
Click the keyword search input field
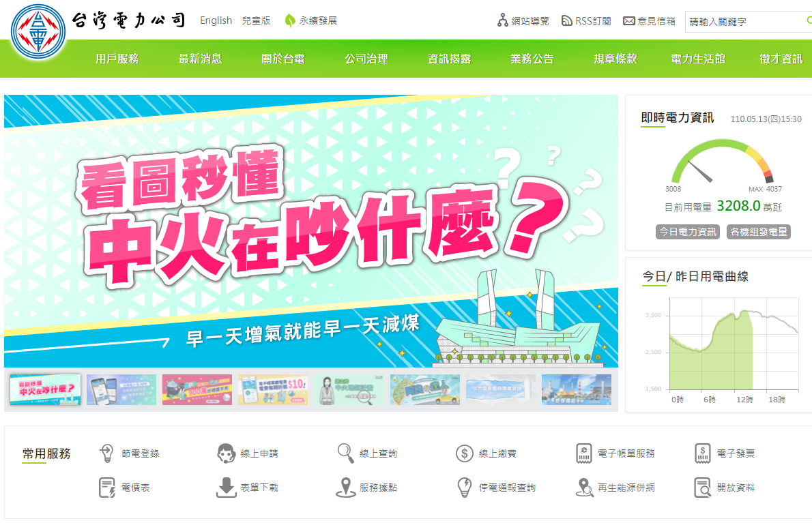pyautogui.click(x=746, y=22)
